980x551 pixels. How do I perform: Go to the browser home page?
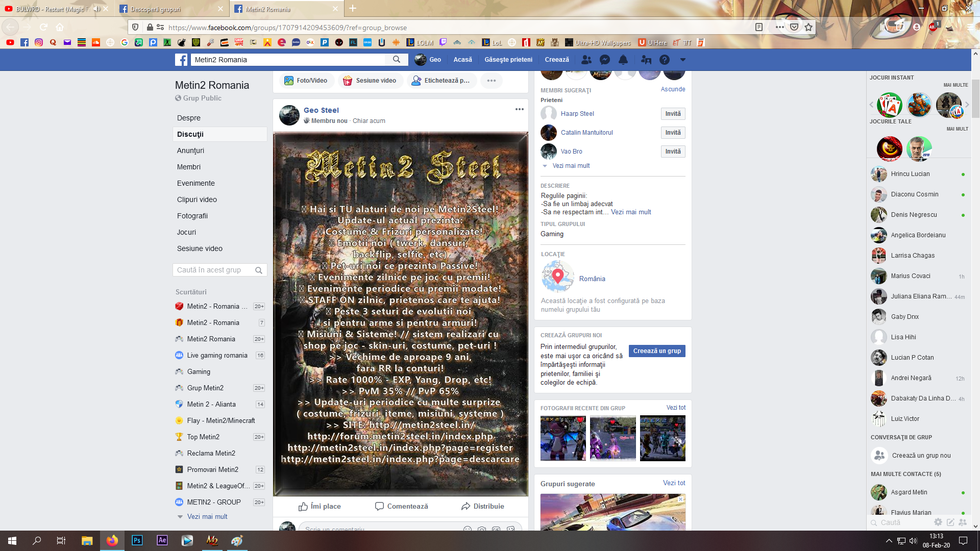click(x=60, y=27)
